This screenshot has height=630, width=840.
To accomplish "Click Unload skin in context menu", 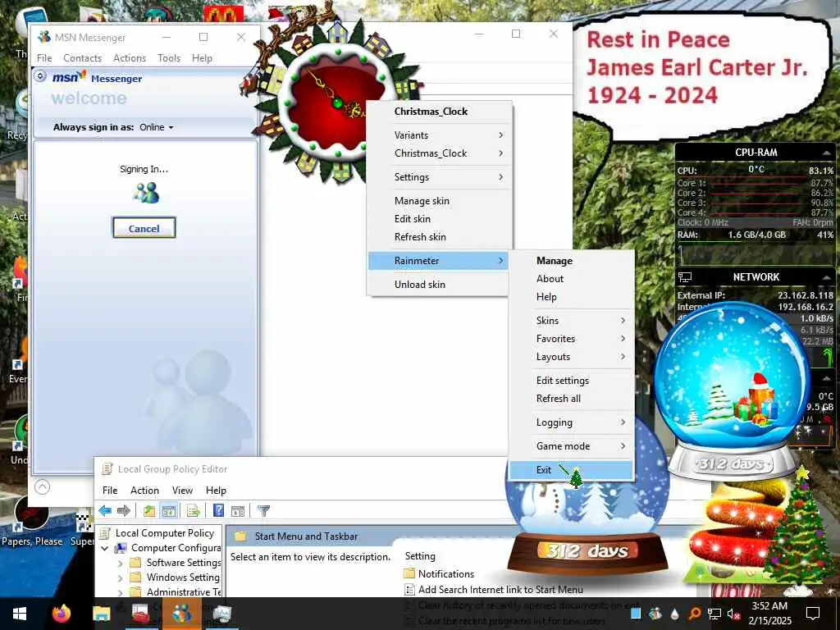I will pos(440,285).
